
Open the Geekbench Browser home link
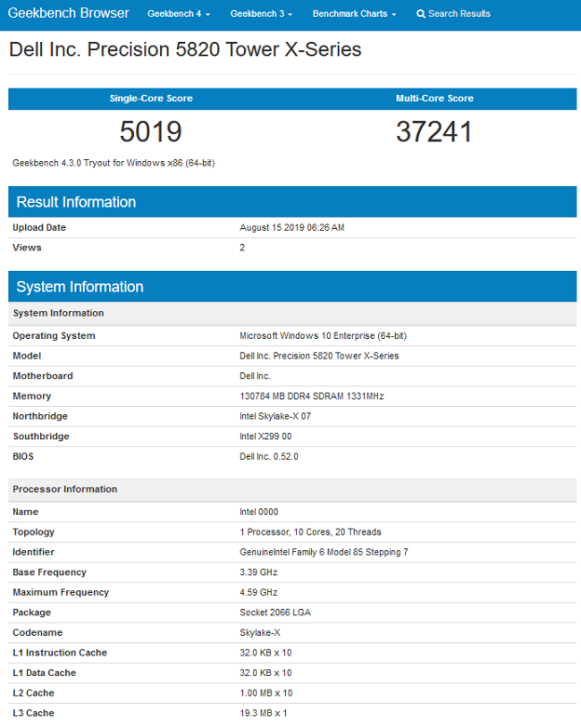point(68,13)
